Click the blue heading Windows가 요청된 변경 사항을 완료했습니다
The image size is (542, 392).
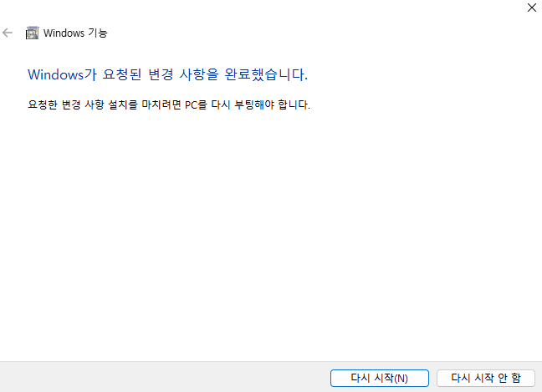167,74
